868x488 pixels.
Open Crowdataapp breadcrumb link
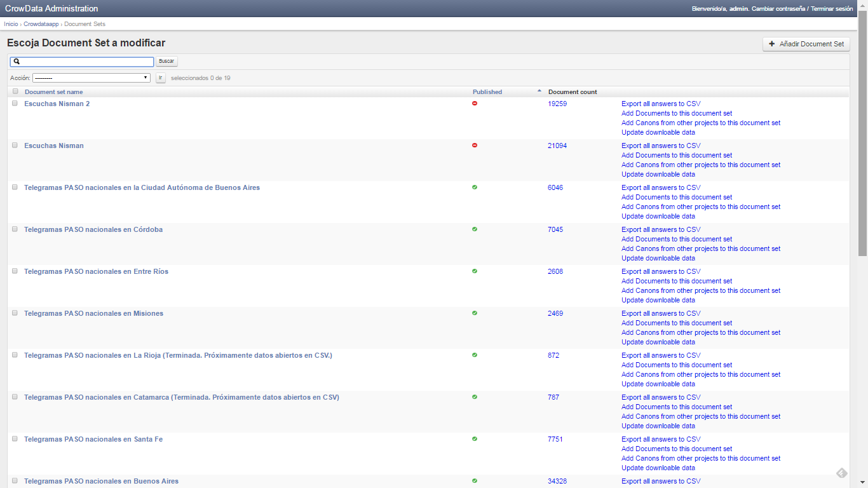click(41, 24)
